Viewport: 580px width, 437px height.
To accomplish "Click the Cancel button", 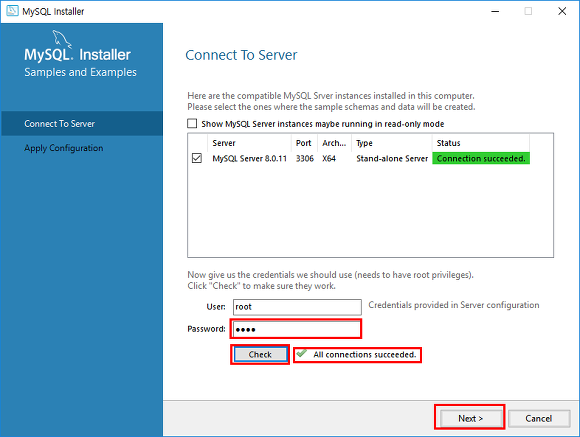I will pos(539,418).
